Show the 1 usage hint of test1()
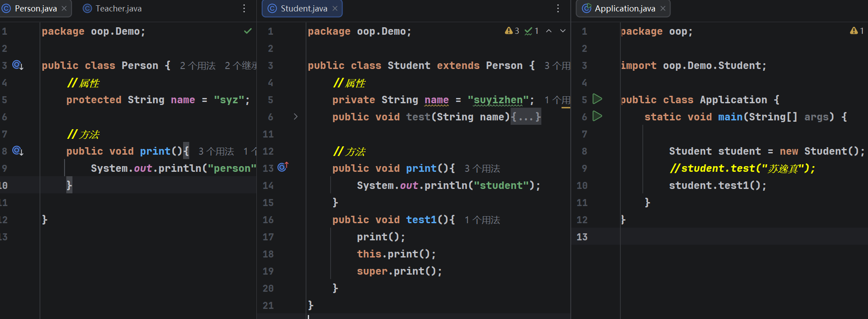This screenshot has width=868, height=319. point(482,220)
